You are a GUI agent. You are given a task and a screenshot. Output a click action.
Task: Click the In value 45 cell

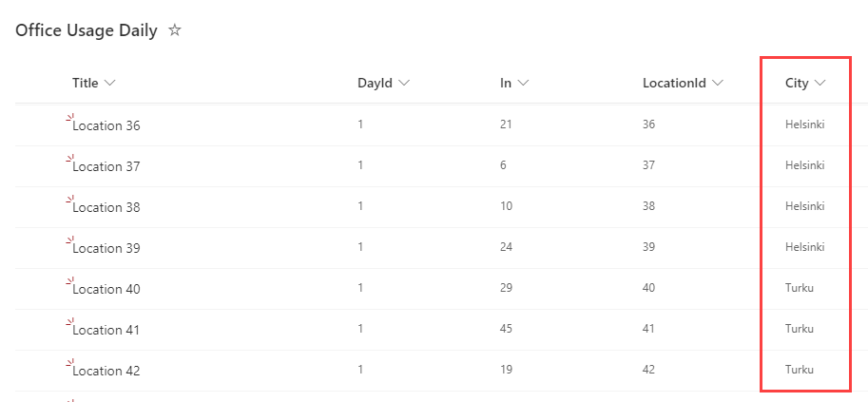coord(507,329)
